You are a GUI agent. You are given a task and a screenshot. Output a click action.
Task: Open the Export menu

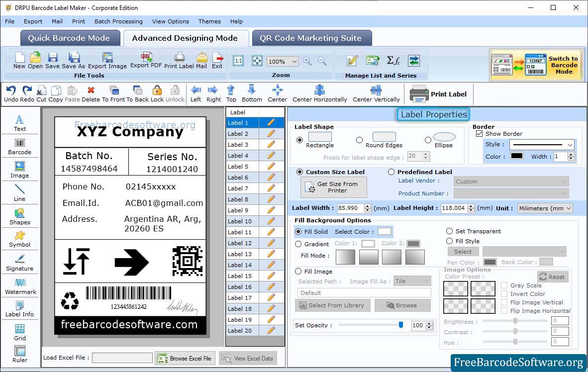point(33,21)
